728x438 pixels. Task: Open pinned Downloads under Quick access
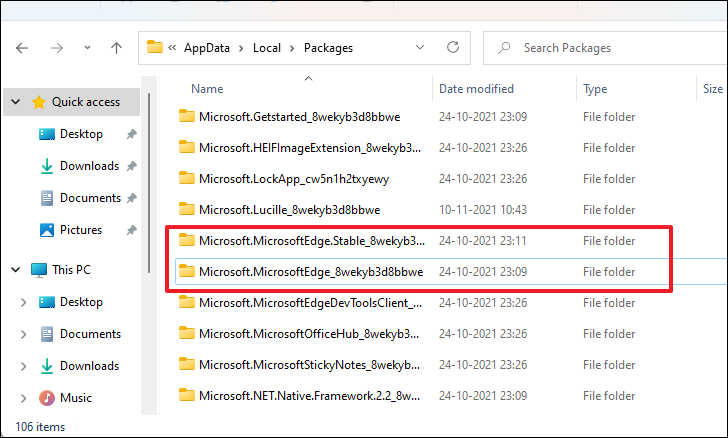click(x=89, y=166)
